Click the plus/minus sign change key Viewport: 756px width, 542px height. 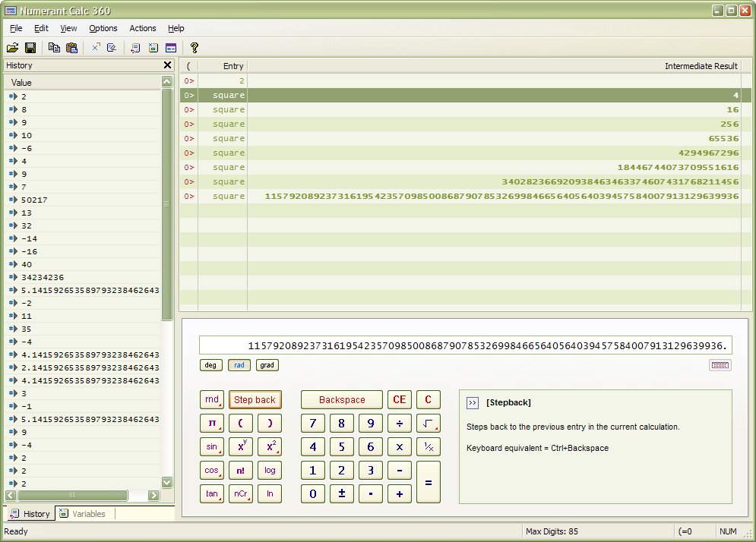342,494
